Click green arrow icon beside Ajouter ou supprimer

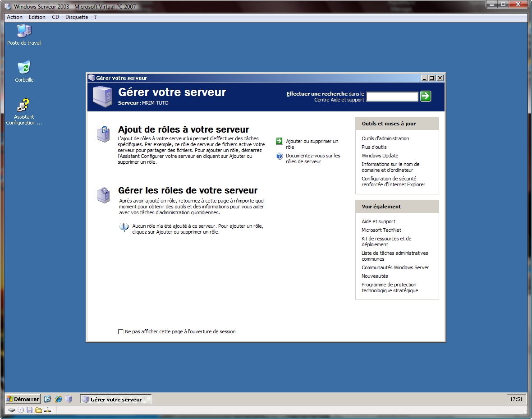279,141
